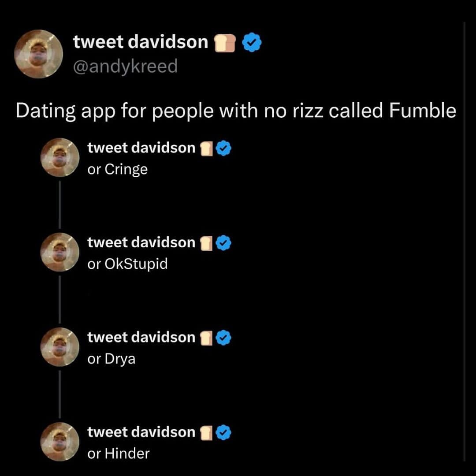Click the top "tweet davidson" display name
Image resolution: width=476 pixels, height=476 pixels.
click(140, 42)
